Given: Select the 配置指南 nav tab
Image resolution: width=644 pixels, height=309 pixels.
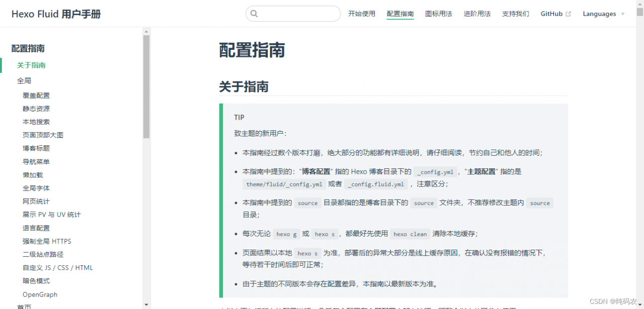Looking at the screenshot, I should click(400, 14).
